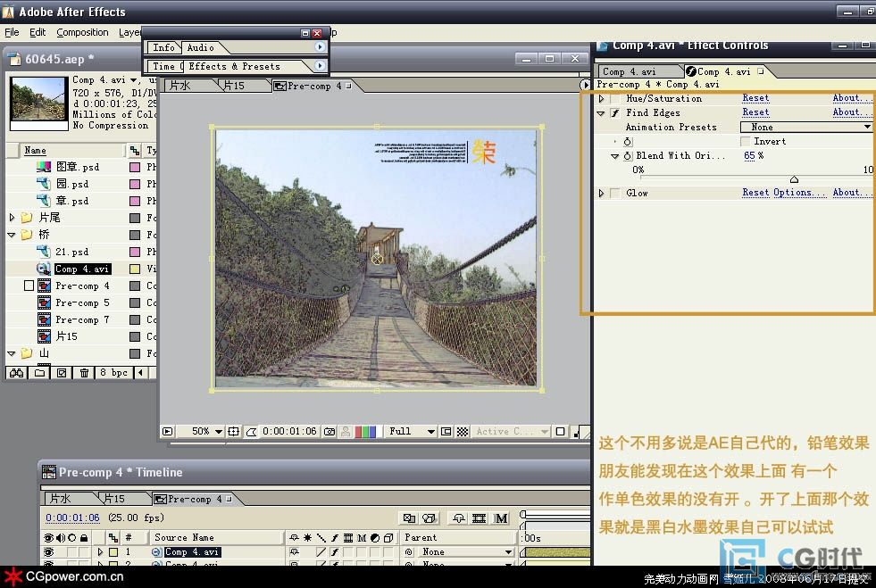Screen dimensions: 876x588
Task: Toggle the transparency grid checkerboard icon
Action: [463, 431]
